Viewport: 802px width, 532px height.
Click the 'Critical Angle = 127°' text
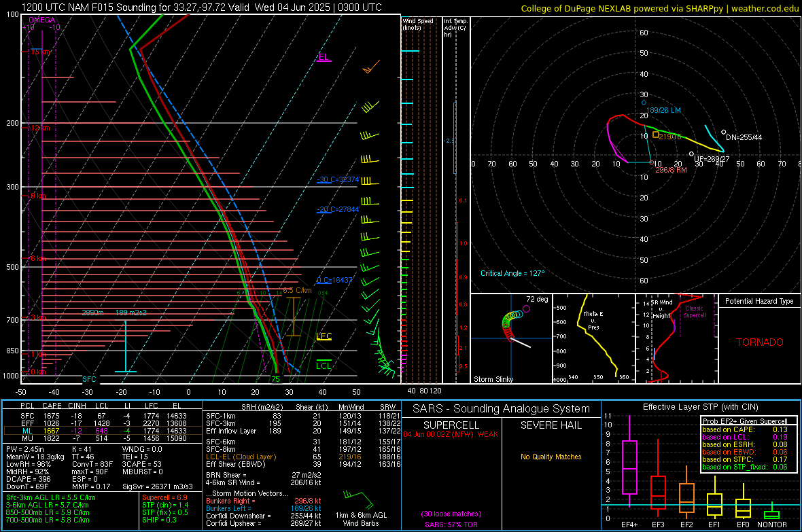(512, 273)
